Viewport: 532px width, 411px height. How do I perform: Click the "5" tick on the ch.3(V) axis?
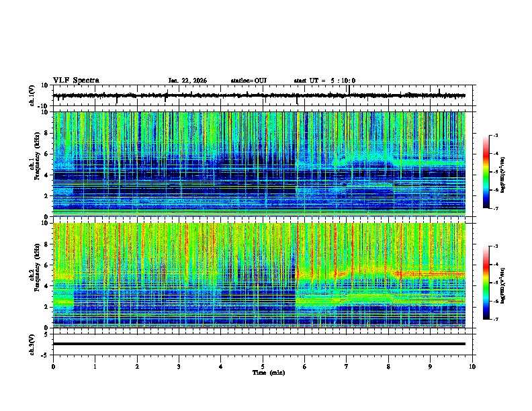pos(46,334)
